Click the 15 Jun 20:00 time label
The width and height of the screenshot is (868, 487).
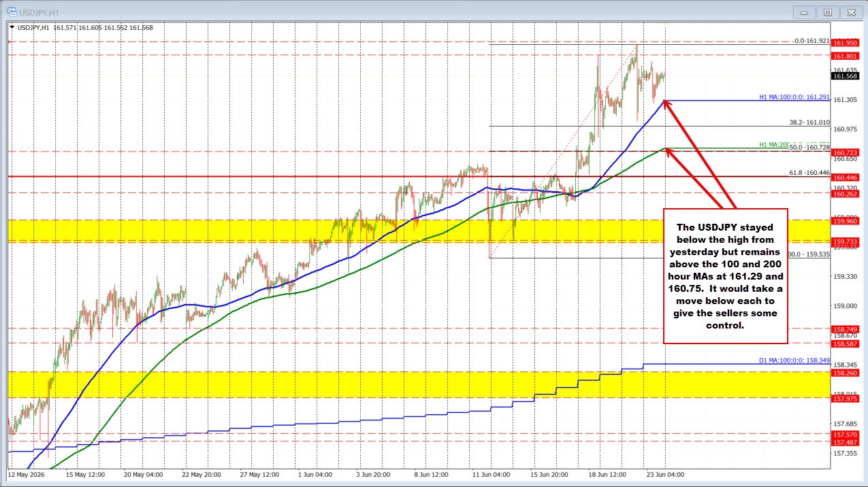(549, 474)
